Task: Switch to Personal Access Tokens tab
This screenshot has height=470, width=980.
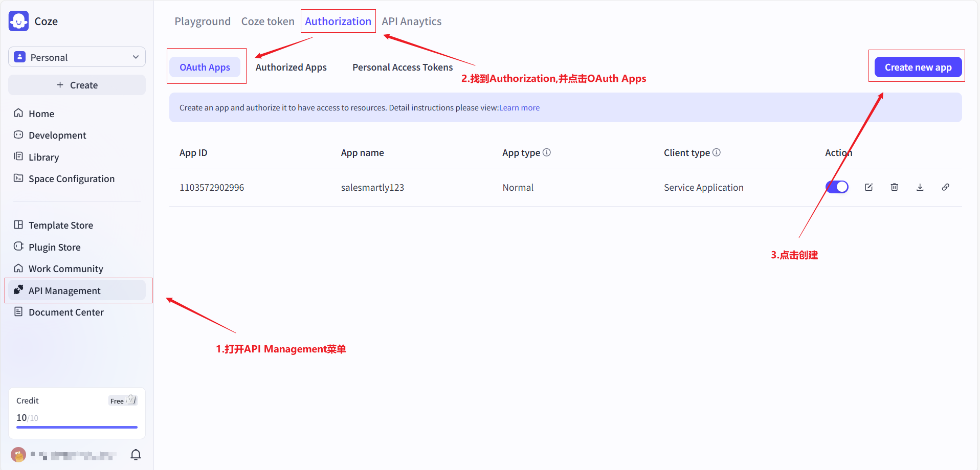Action: click(x=403, y=68)
